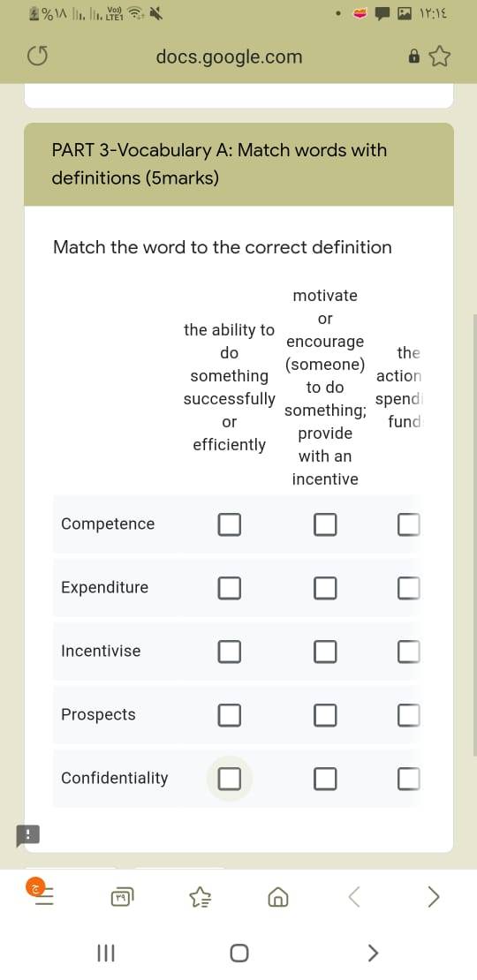Tap the browser back arrow
This screenshot has height=980, width=477.
(x=354, y=898)
